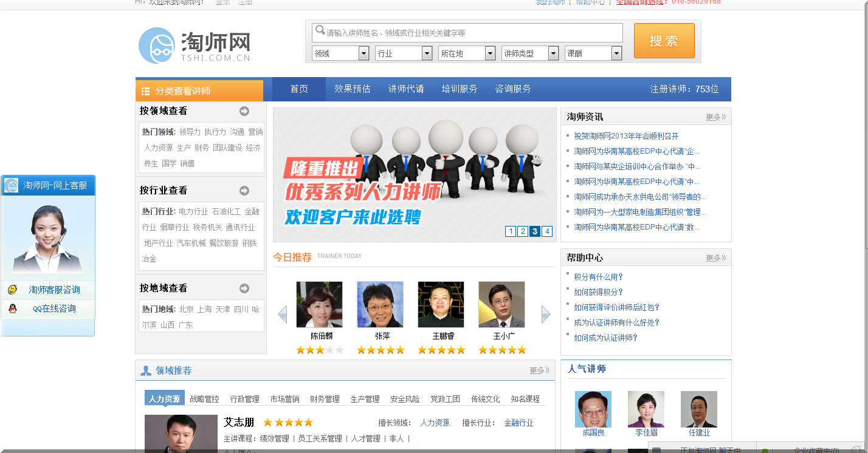Select the 行政管理 tab

click(x=245, y=399)
